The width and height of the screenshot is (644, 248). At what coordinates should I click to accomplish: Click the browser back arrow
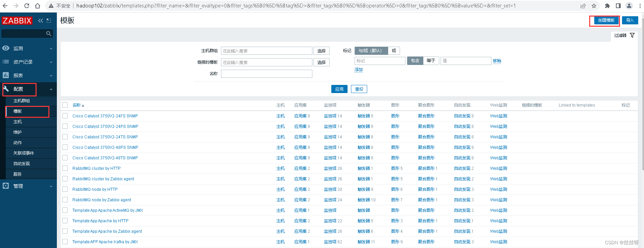[x=5, y=6]
